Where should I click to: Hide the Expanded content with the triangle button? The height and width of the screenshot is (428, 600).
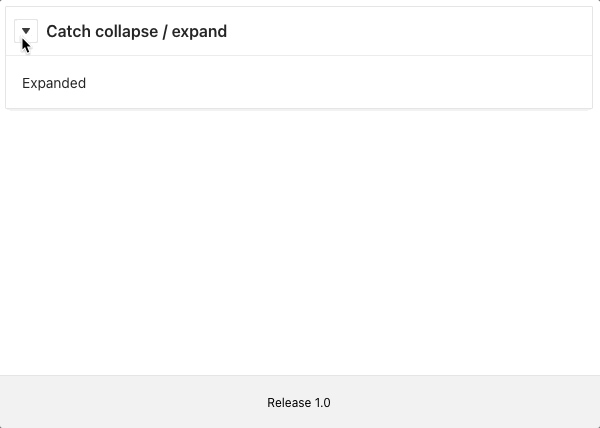coord(26,31)
